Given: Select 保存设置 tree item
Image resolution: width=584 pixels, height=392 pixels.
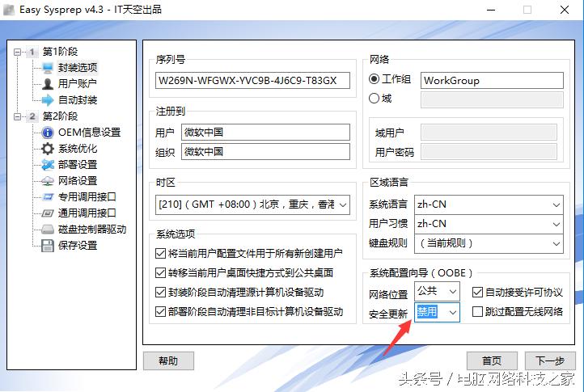Looking at the screenshot, I should [78, 246].
